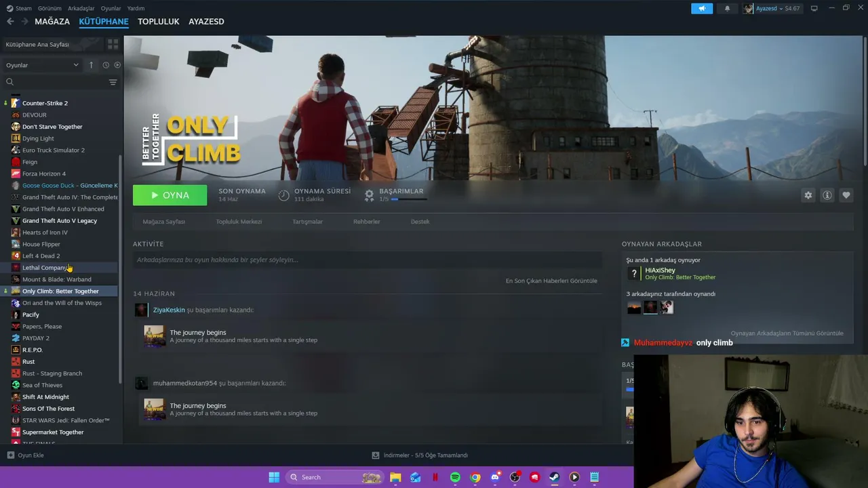Viewport: 868px width, 488px height.
Task: Click the main page vertical scrollbar
Action: (865, 102)
